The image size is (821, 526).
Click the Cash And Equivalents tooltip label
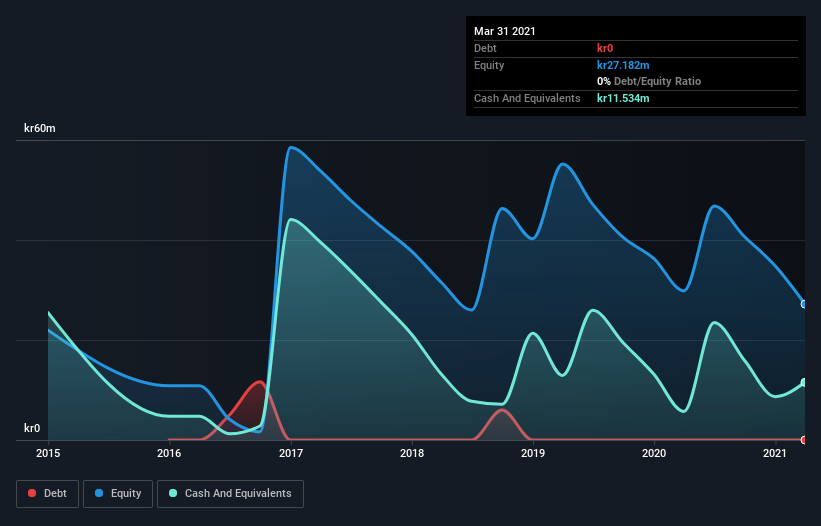pos(527,98)
